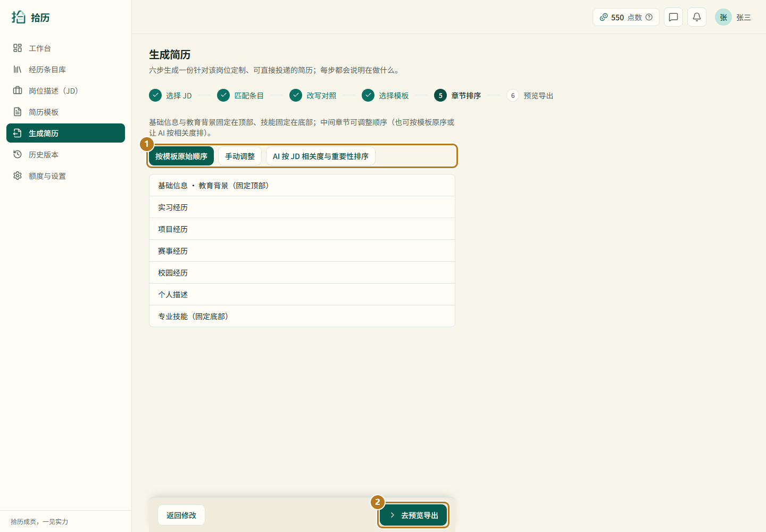The image size is (766, 532).
Task: Click 张三 username
Action: pyautogui.click(x=744, y=18)
